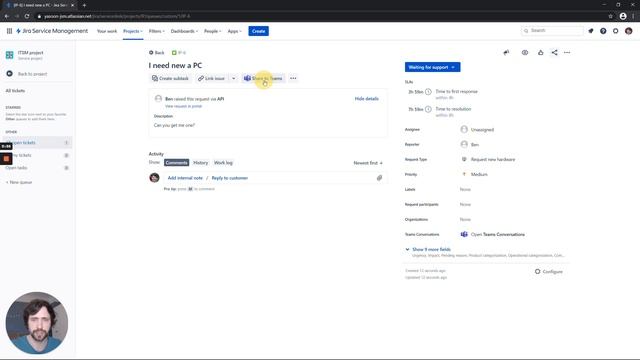Open the help question mark icon
This screenshot has width=640, height=360.
pos(603,31)
